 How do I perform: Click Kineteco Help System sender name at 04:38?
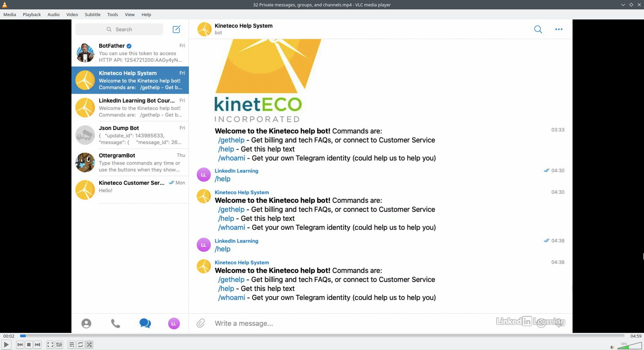(x=242, y=262)
